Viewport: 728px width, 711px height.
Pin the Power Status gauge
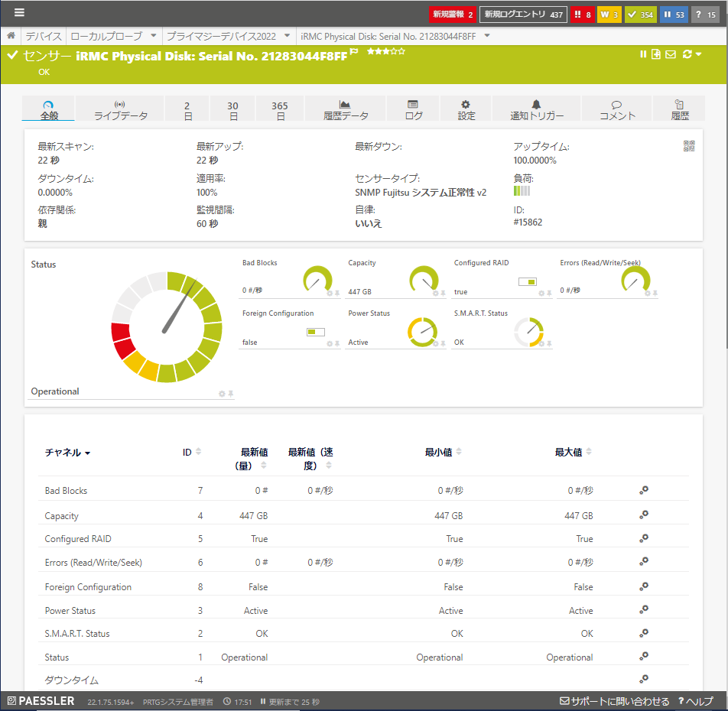point(444,344)
